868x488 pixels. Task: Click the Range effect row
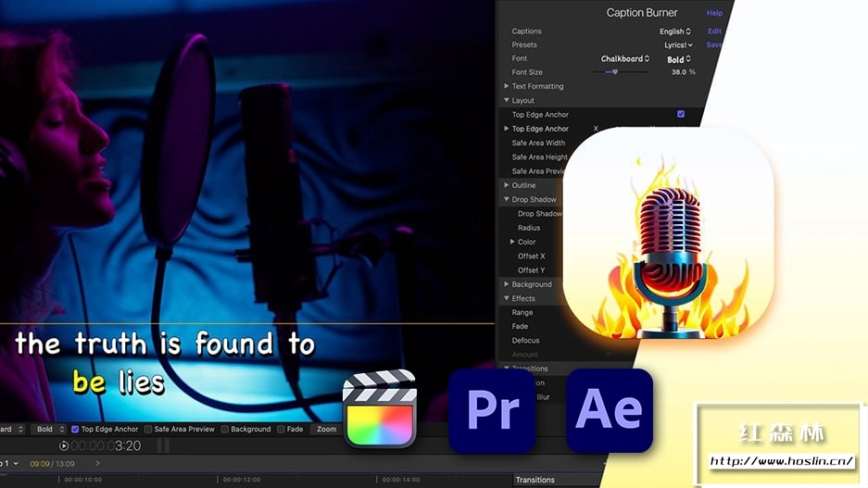click(x=522, y=312)
